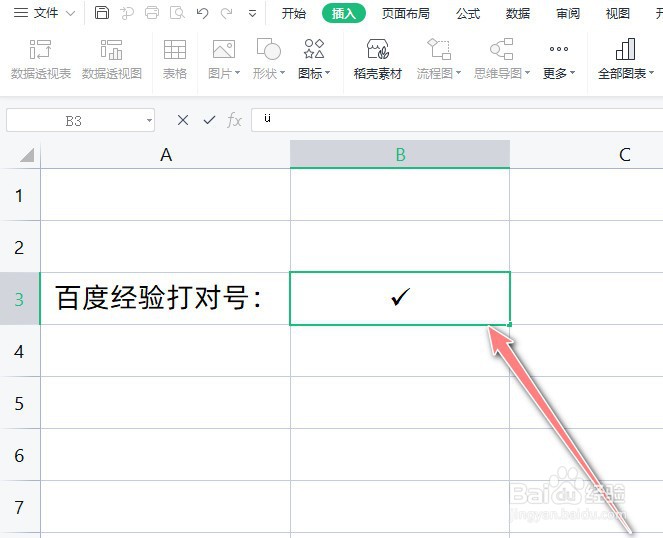Select row 7 header
The image size is (663, 538).
tap(20, 507)
